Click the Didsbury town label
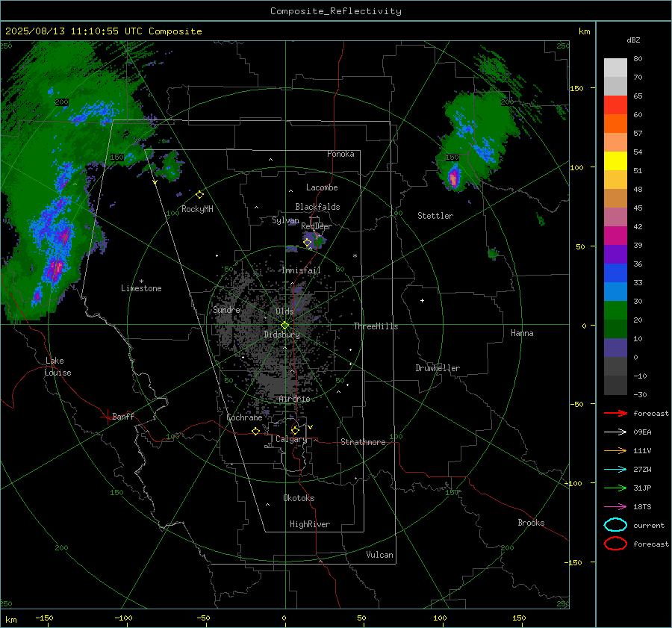 coord(281,335)
